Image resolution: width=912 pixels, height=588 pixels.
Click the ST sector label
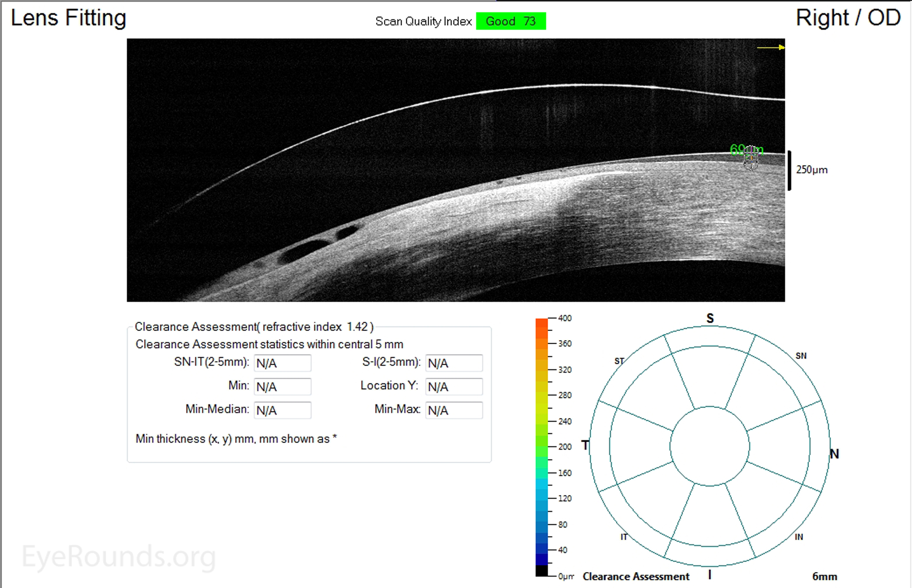[619, 361]
